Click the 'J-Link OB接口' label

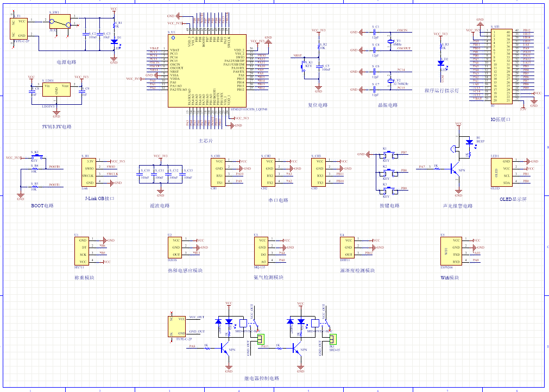(x=99, y=199)
